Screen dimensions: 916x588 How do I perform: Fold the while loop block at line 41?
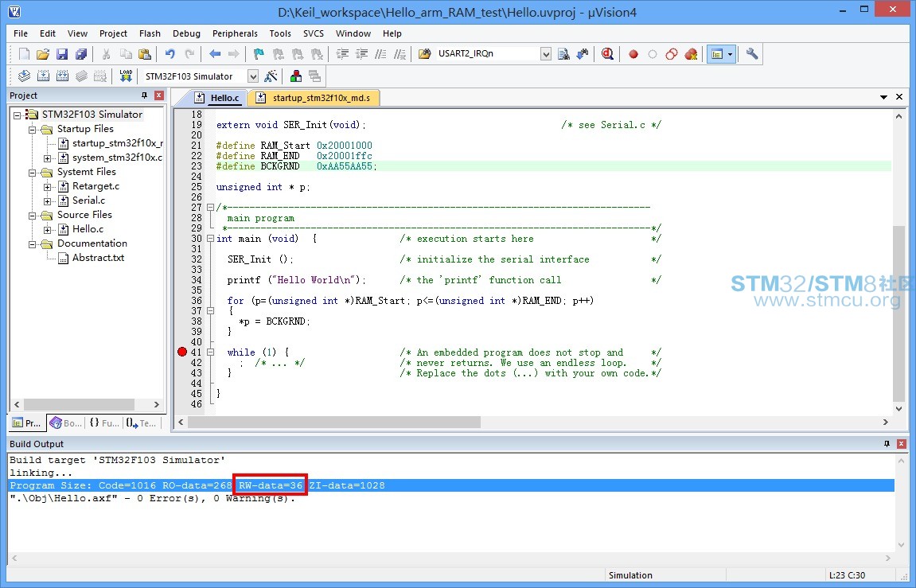tap(210, 352)
